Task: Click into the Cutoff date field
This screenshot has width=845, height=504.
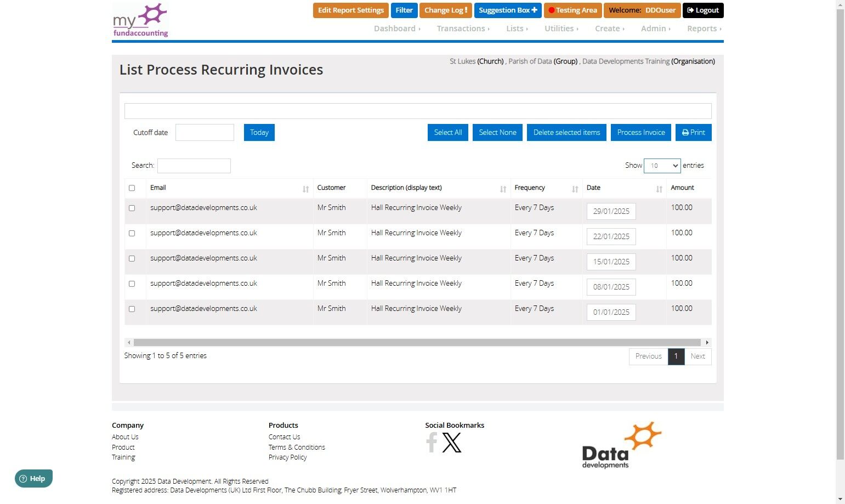Action: coord(205,132)
